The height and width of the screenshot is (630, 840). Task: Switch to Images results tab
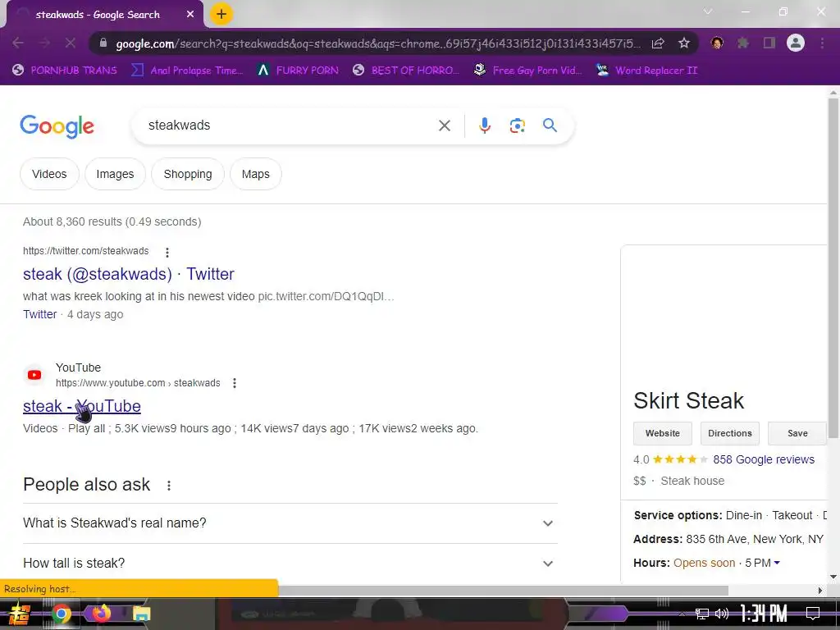[x=115, y=174]
